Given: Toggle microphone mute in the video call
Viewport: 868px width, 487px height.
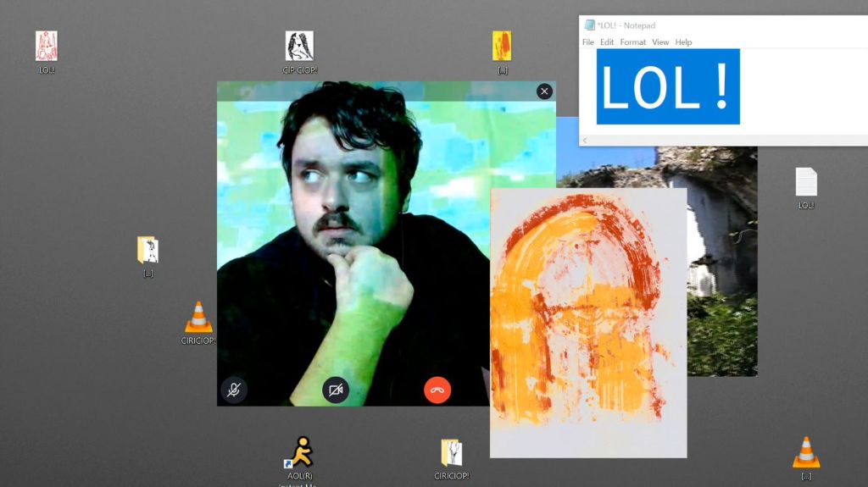Looking at the screenshot, I should coord(234,390).
